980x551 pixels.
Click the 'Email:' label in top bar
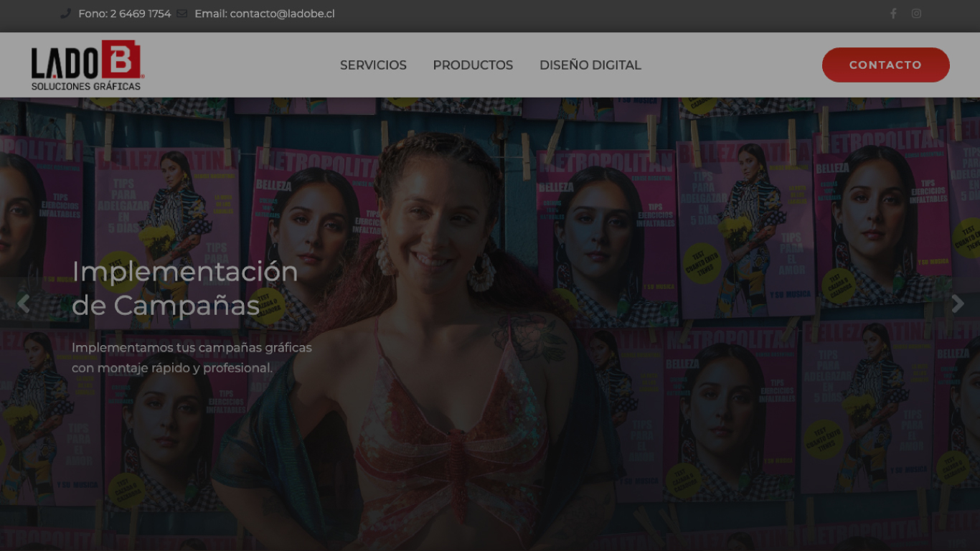pos(211,14)
